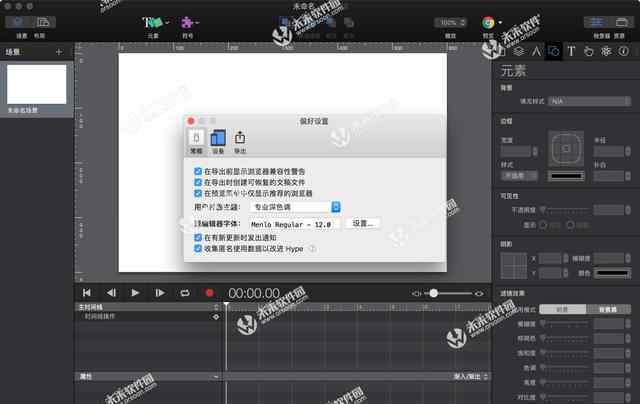This screenshot has width=640, height=404.
Task: Open the Chrome browser preview button
Action: pos(489,23)
